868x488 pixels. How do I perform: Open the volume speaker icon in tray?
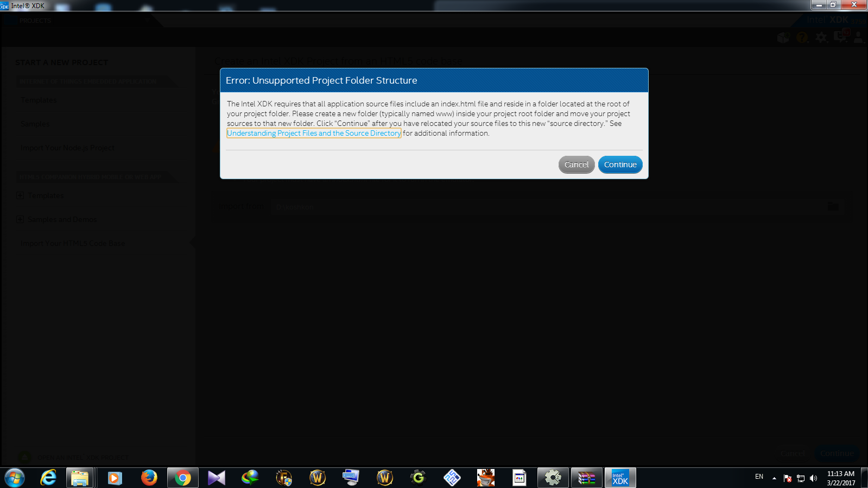[x=813, y=478]
